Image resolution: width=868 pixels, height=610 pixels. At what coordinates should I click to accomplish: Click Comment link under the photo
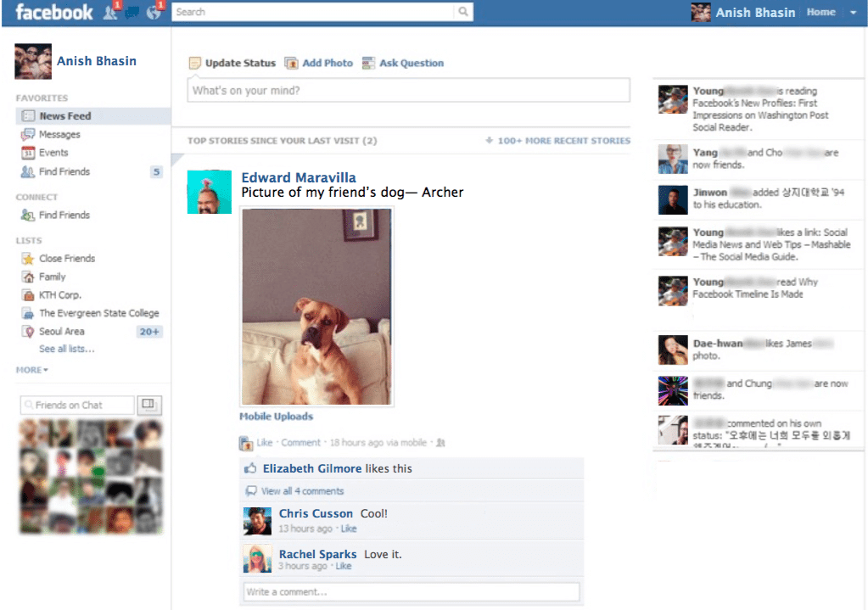[300, 443]
